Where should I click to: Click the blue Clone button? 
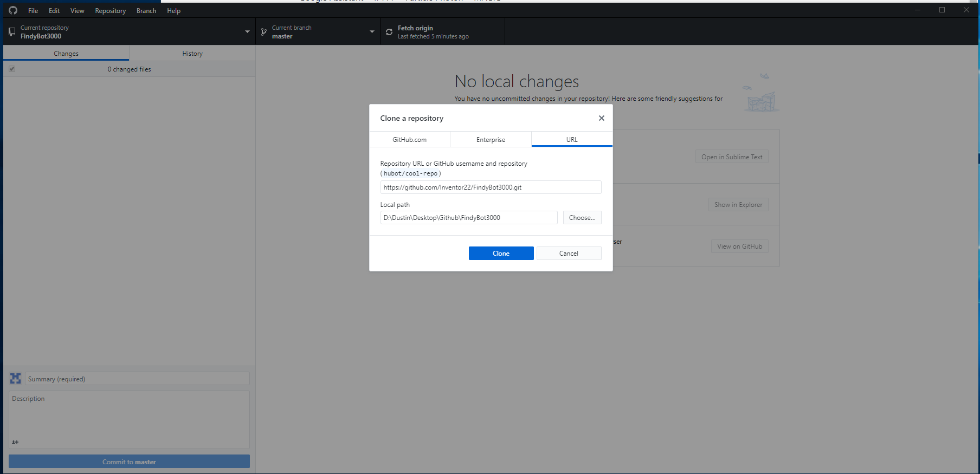501,253
